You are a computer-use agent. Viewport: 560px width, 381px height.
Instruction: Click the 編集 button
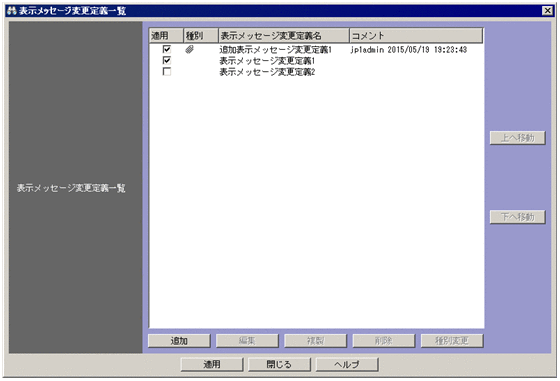[x=247, y=341]
